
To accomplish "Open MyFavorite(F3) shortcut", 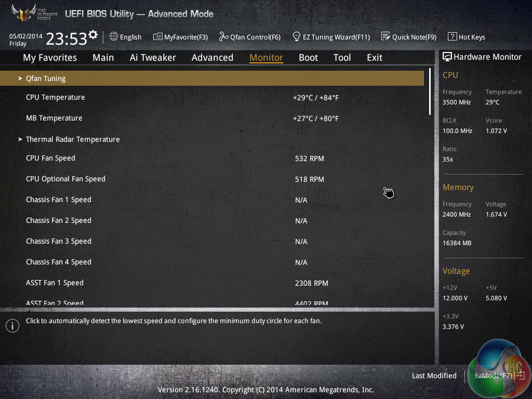I will pyautogui.click(x=180, y=37).
